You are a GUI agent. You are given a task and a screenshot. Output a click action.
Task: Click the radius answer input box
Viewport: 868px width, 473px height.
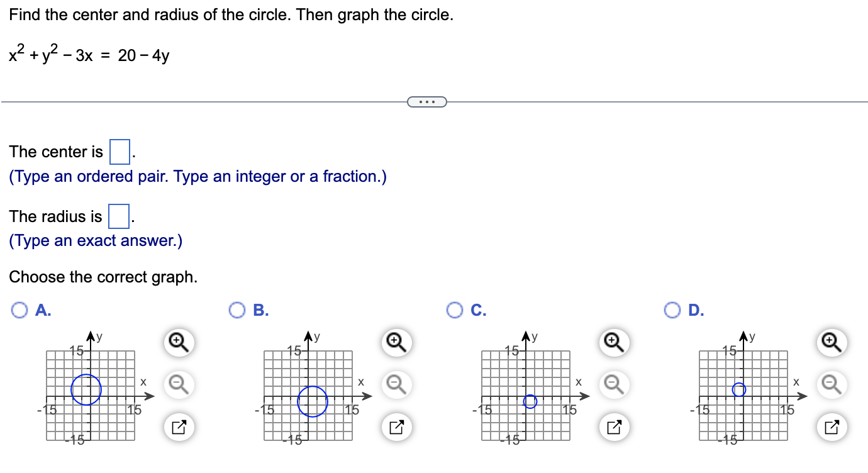(121, 215)
